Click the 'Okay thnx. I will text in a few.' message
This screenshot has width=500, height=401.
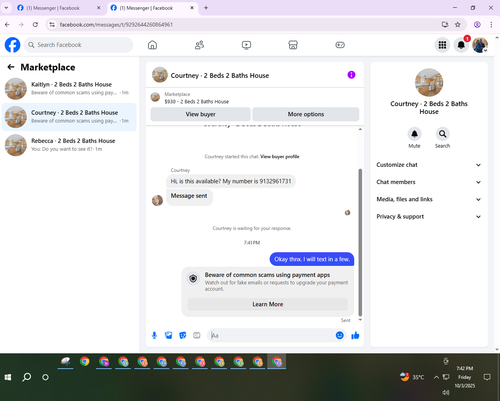[312, 259]
